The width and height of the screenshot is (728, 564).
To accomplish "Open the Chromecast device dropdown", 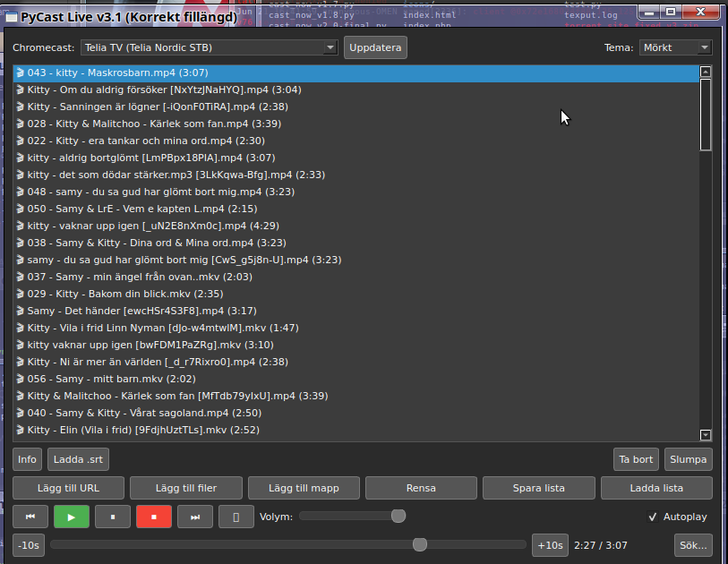I will tap(209, 47).
